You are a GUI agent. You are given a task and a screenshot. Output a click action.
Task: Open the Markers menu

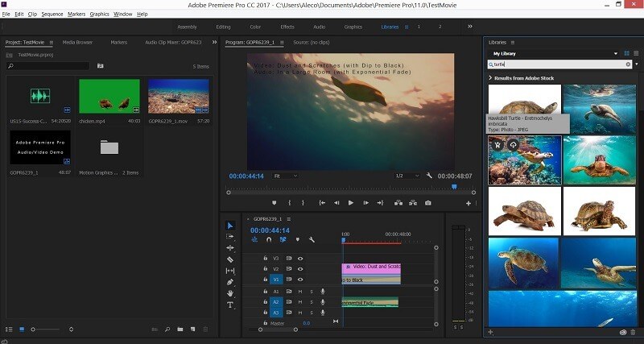(x=76, y=14)
